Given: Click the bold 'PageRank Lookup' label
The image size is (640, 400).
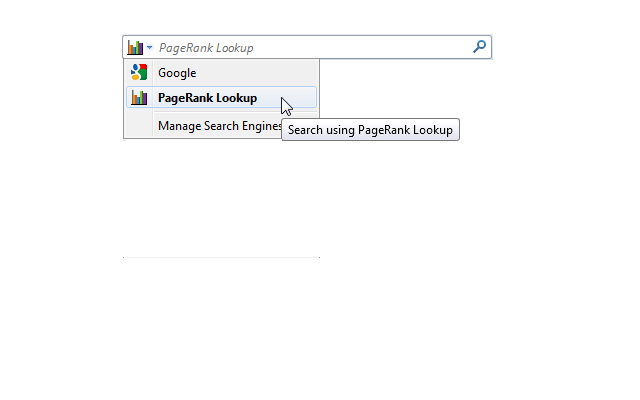Looking at the screenshot, I should click(207, 98).
